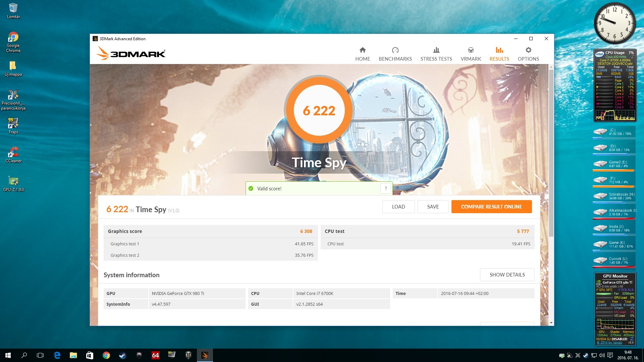Click LOAD to load a result

click(398, 206)
